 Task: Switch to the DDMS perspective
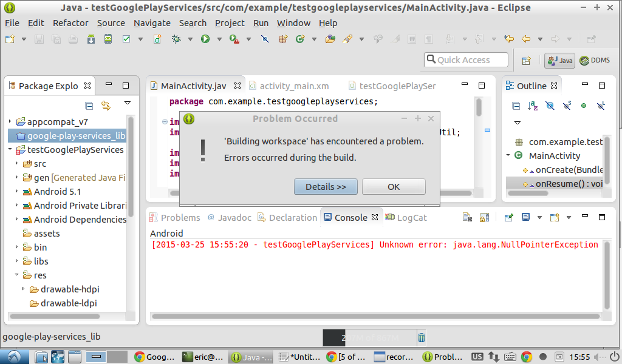595,61
